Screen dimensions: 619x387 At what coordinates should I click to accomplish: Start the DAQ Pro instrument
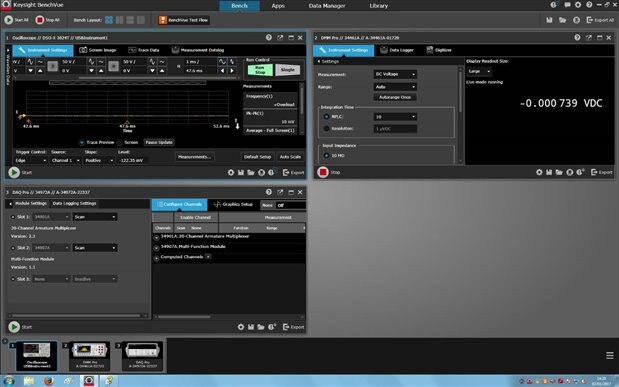14,327
